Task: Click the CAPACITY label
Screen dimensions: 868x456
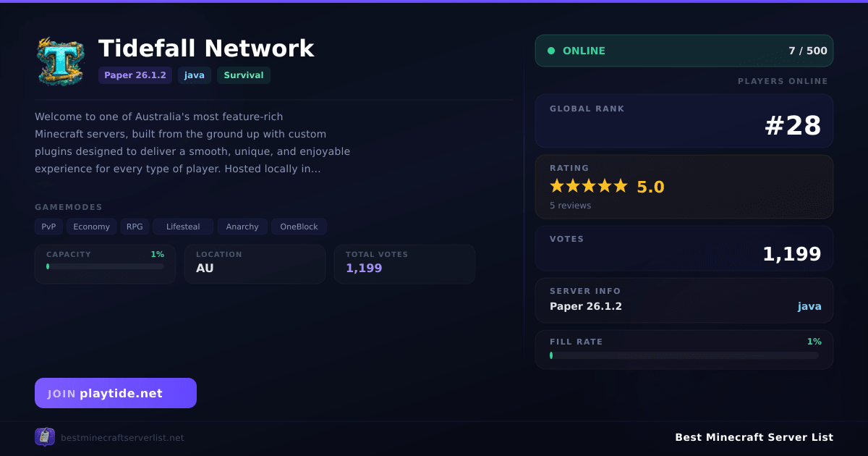Action: click(69, 254)
